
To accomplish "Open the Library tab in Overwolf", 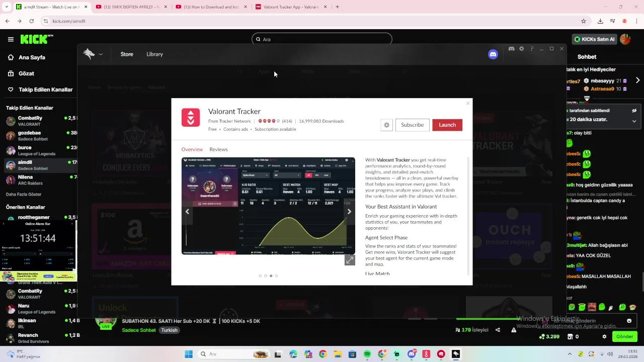I will (154, 54).
